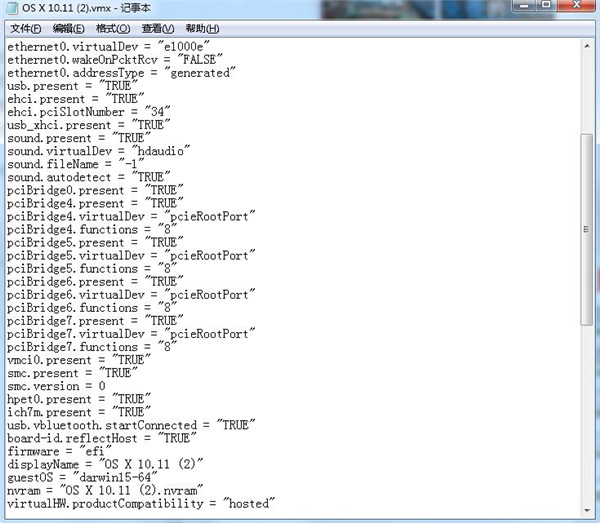Open the 格式(O) Format menu
Screen dimensions: 600x523
click(x=113, y=29)
